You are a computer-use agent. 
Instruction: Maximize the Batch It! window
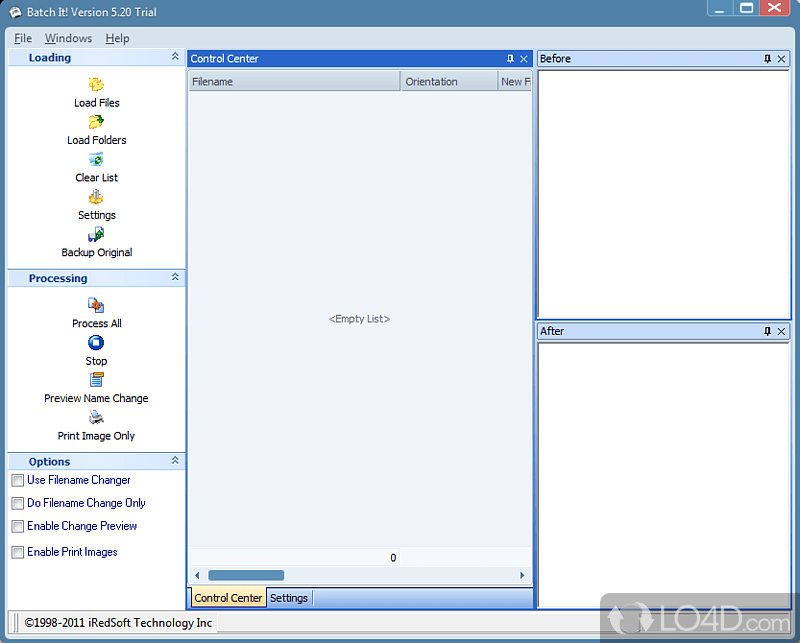click(x=746, y=8)
